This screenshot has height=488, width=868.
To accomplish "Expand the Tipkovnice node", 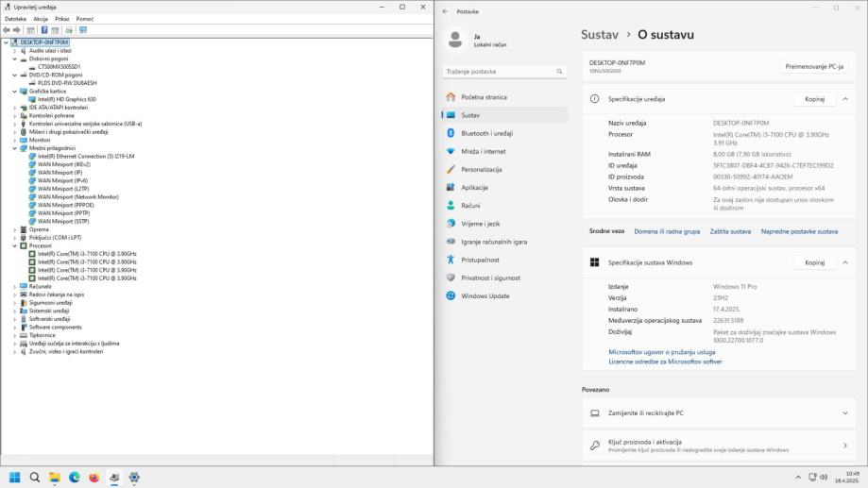I will tap(15, 335).
